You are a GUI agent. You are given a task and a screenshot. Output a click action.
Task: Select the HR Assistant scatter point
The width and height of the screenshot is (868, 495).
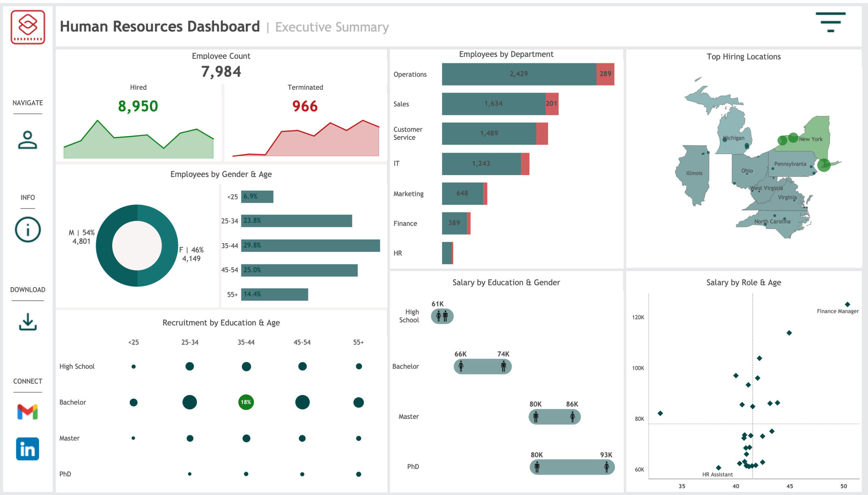pyautogui.click(x=718, y=467)
